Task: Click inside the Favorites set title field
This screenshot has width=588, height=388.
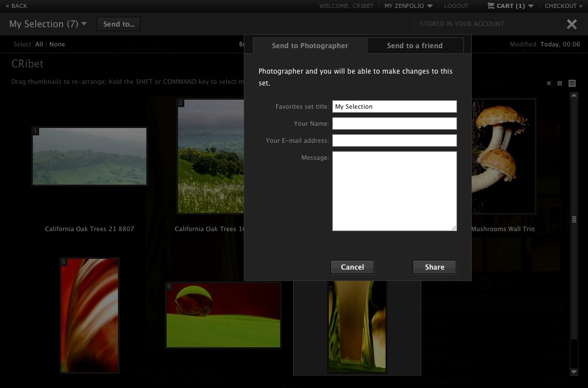Action: (x=394, y=106)
